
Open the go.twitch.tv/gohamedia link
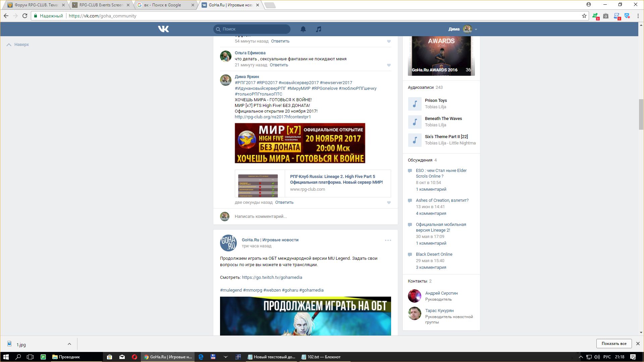pyautogui.click(x=272, y=278)
